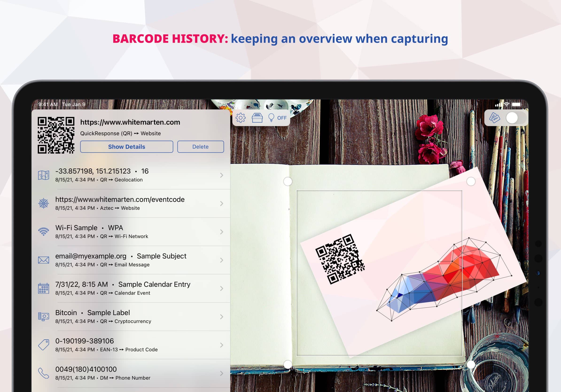Click the top-right scan area corner handle
The height and width of the screenshot is (392, 561).
tap(471, 182)
